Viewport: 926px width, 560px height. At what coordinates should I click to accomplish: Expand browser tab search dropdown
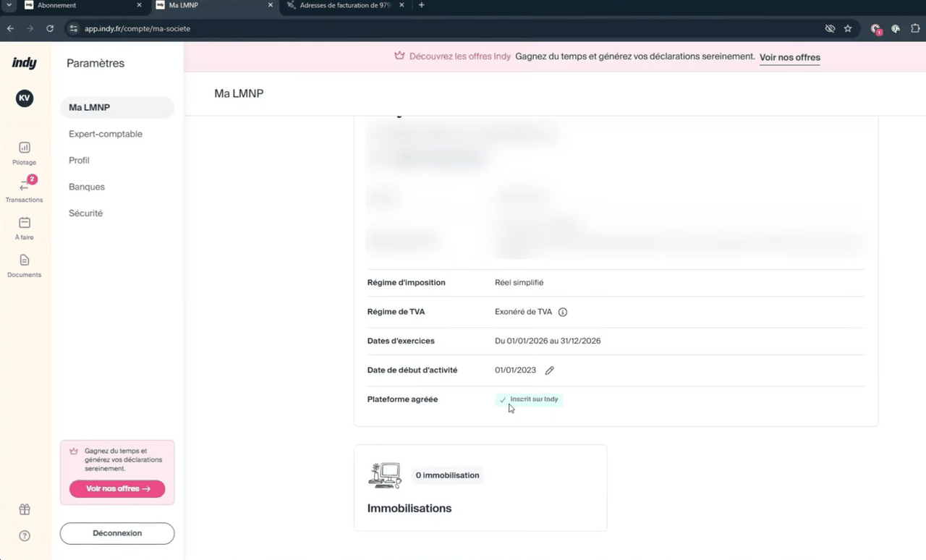tap(9, 5)
